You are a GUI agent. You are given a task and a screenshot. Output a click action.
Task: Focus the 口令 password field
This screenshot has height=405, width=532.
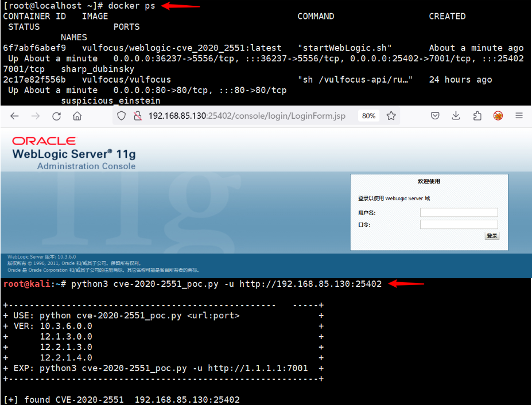(459, 224)
